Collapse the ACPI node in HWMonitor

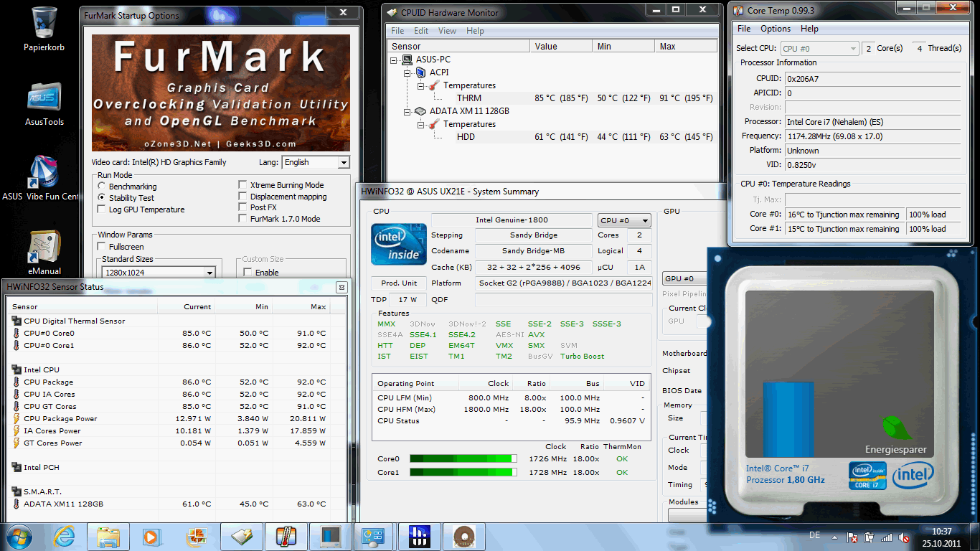[x=408, y=72]
